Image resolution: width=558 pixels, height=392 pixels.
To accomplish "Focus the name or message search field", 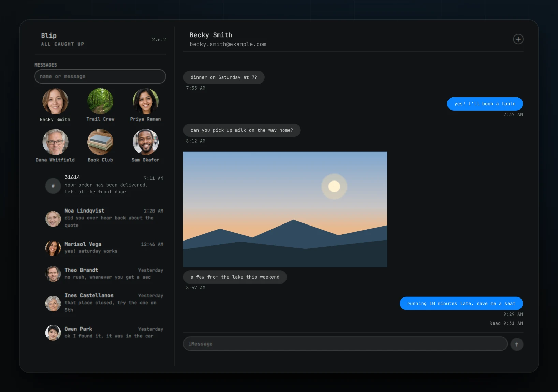I will click(x=100, y=76).
